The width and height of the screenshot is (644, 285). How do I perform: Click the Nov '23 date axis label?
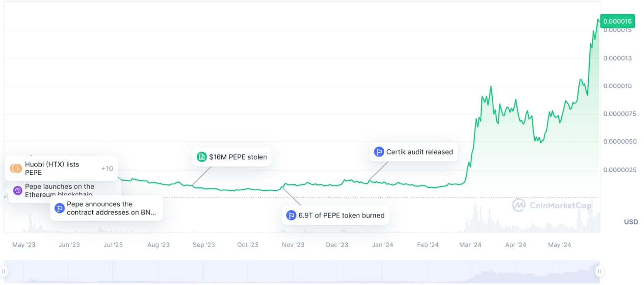click(x=293, y=245)
